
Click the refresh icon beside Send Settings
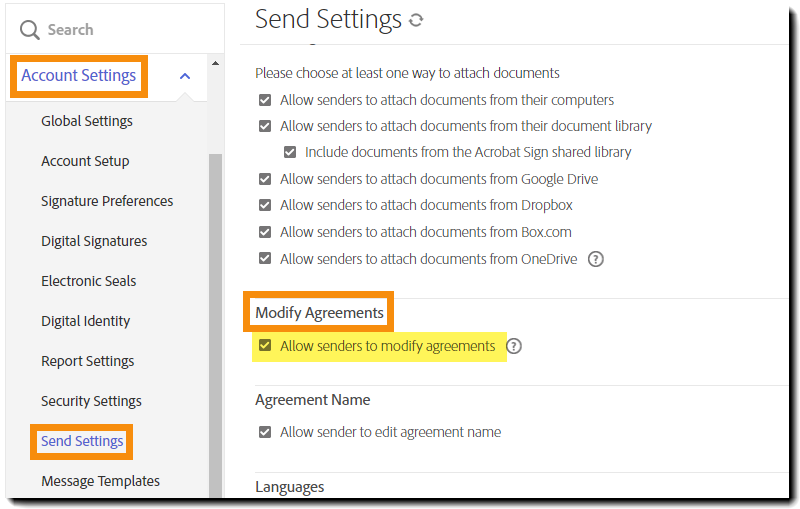coord(416,20)
